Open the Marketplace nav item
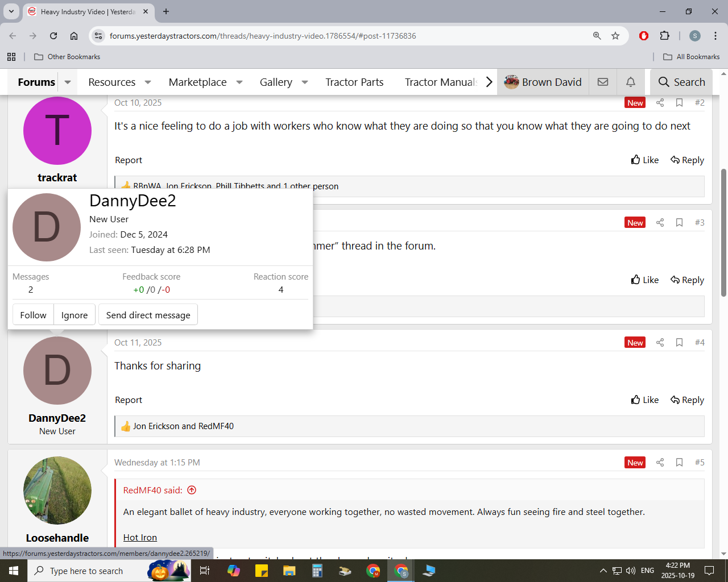 pos(197,82)
